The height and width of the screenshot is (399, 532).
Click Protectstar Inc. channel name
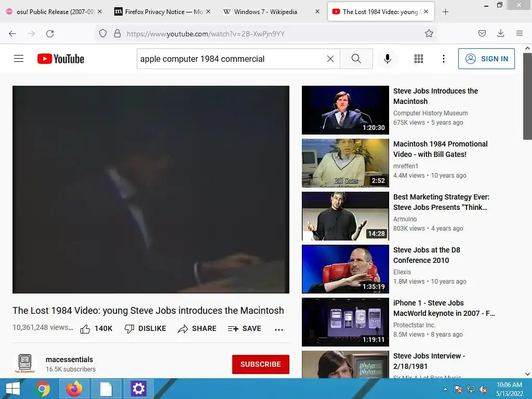click(x=414, y=325)
